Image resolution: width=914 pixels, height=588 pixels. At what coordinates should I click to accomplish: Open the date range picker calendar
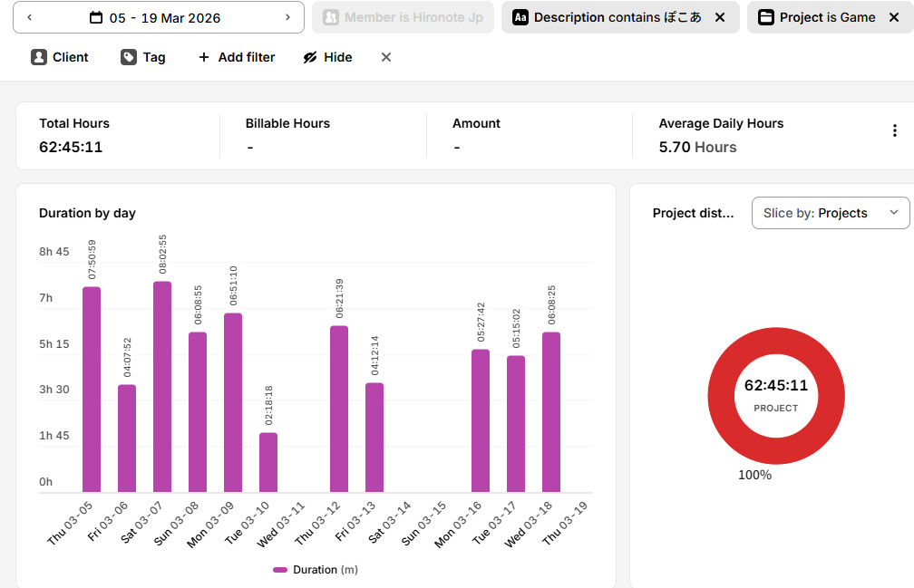(x=158, y=17)
